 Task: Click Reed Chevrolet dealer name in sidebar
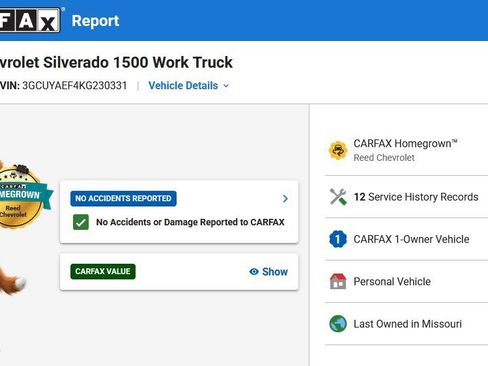pos(384,158)
